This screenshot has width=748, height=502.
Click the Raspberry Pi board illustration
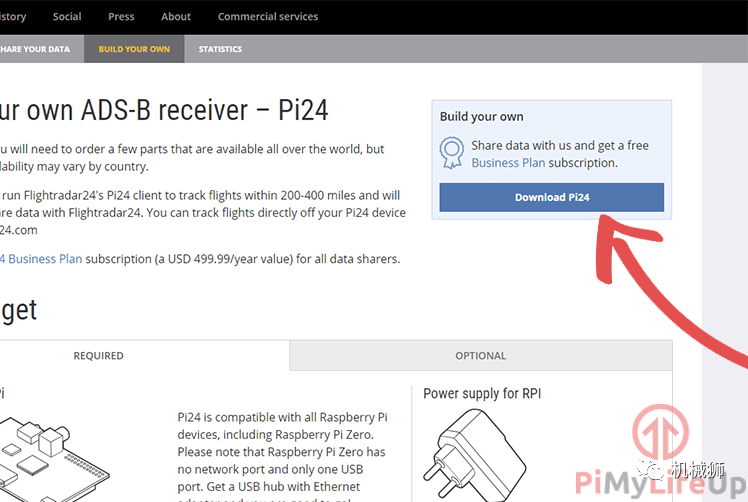54,459
